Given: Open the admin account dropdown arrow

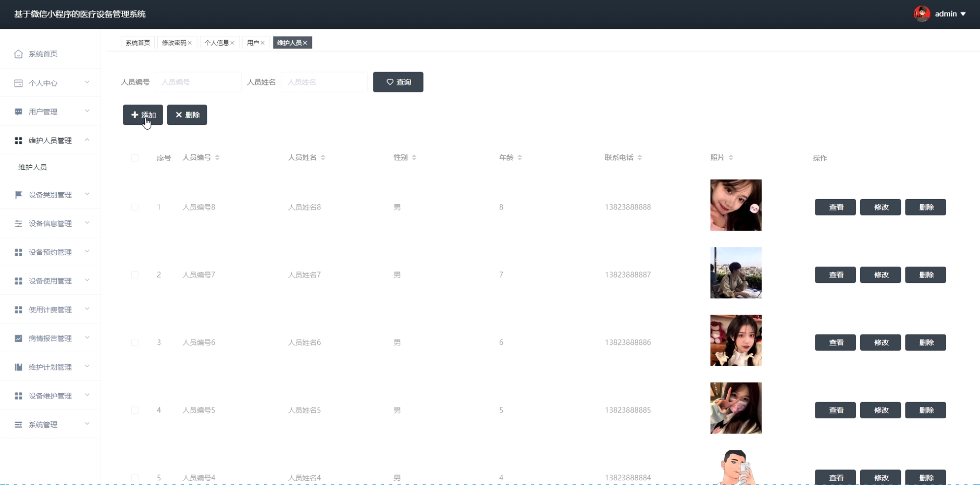Looking at the screenshot, I should [x=963, y=14].
